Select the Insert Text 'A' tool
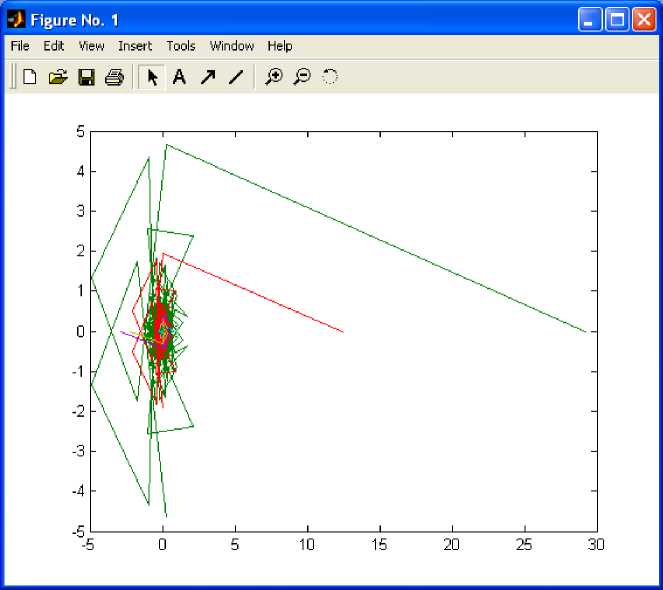This screenshot has height=590, width=663. pos(179,77)
